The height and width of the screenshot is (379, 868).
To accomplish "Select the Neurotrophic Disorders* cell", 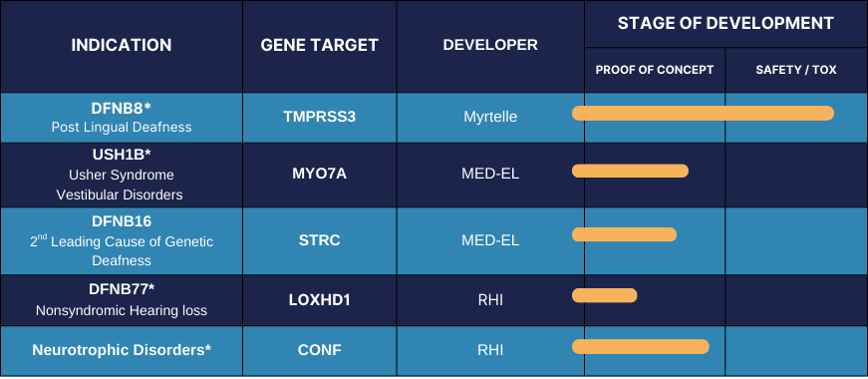I will (122, 351).
